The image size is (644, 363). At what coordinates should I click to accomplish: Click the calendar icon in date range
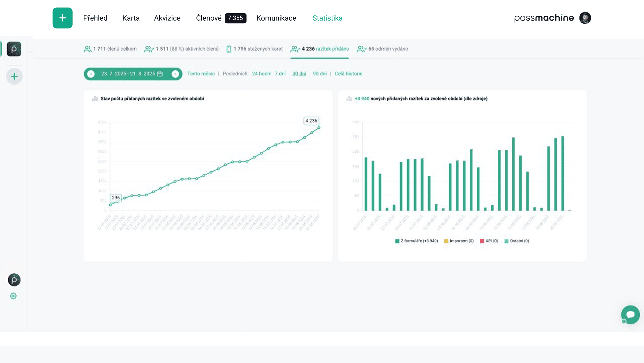(x=160, y=74)
